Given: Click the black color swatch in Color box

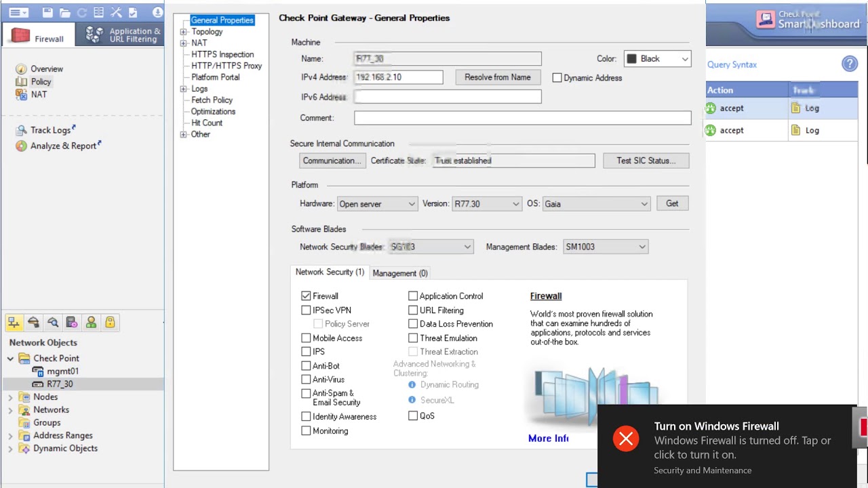Looking at the screenshot, I should (632, 59).
